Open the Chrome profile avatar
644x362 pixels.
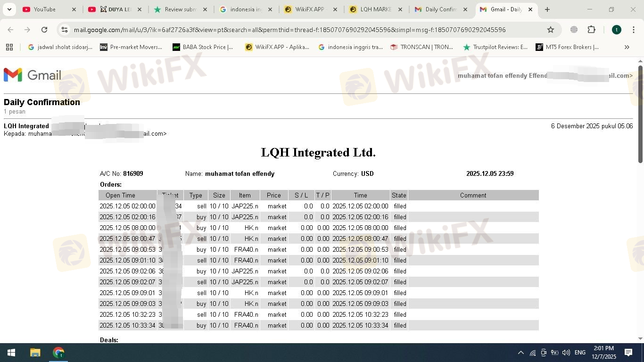point(616,30)
